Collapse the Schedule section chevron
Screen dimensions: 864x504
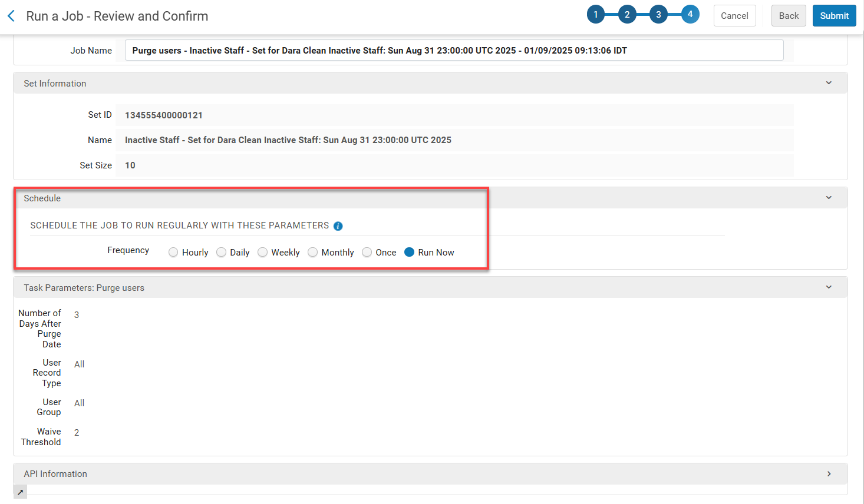(x=829, y=198)
